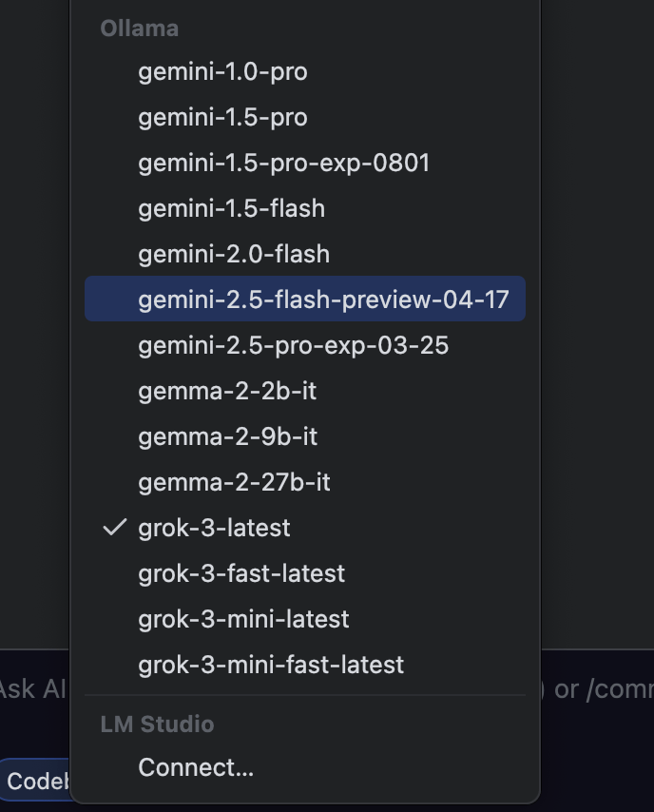Pick the gemma-2-2b-it model
Screen dimensions: 654x812
[227, 391]
